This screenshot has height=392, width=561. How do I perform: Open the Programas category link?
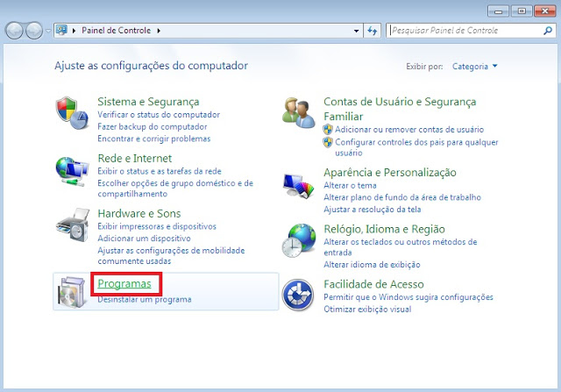pyautogui.click(x=124, y=283)
